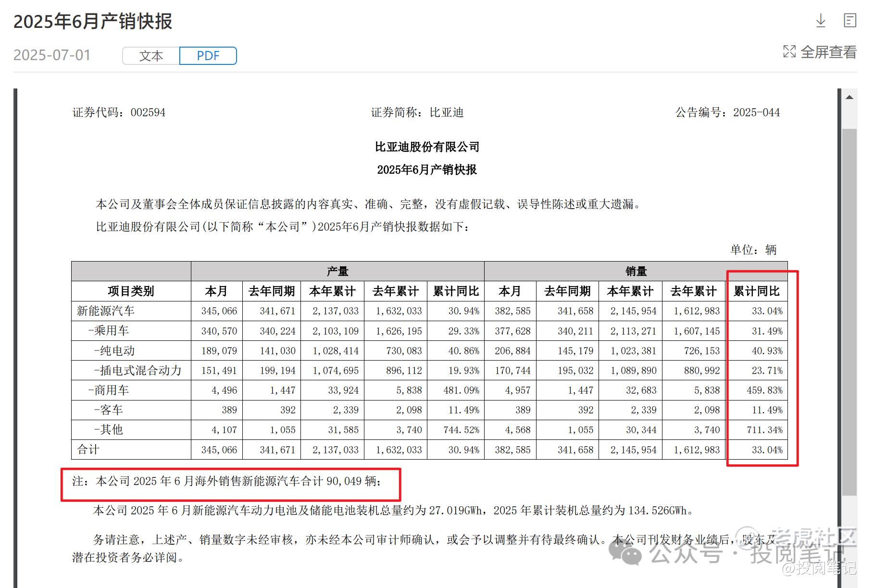The image size is (874, 588).
Task: Click the fullscreen expand arrows icon
Action: pos(789,51)
